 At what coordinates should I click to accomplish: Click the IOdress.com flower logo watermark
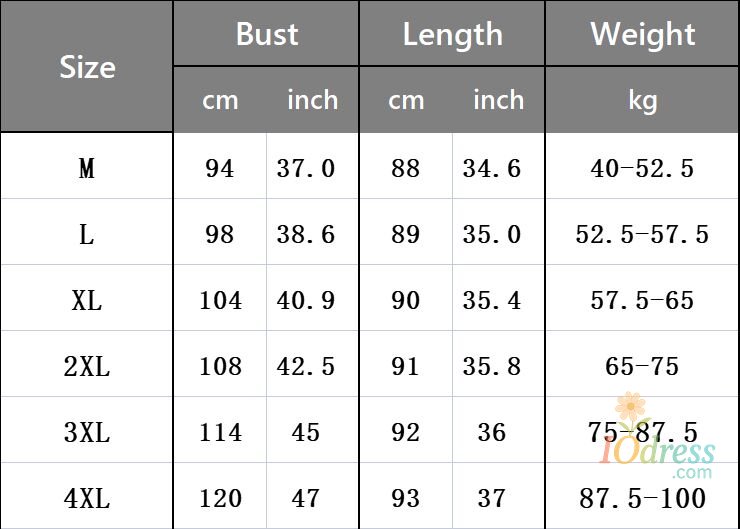[656, 437]
